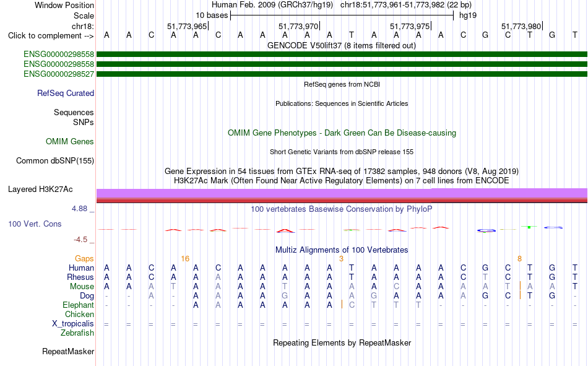Click the 51,773,975 position tick label
This screenshot has width=588, height=366.
[410, 26]
